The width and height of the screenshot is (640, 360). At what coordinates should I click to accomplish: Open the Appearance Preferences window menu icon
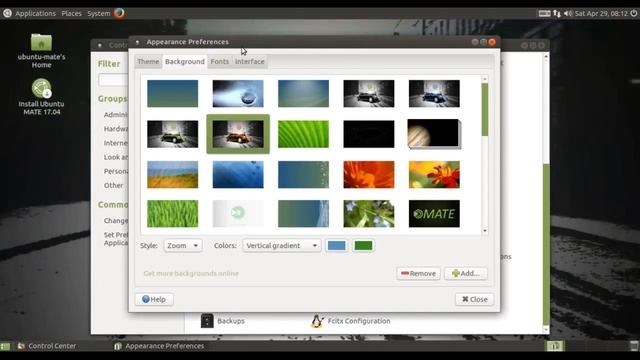pos(138,42)
